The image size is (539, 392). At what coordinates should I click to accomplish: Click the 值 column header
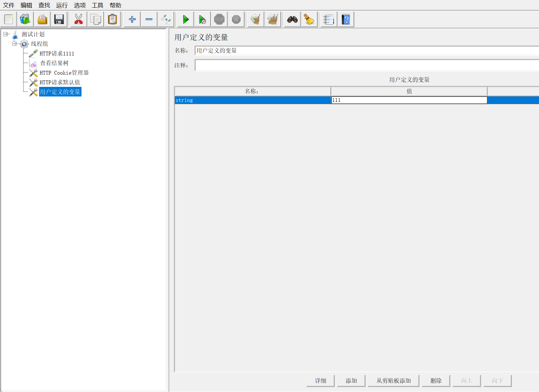[409, 91]
